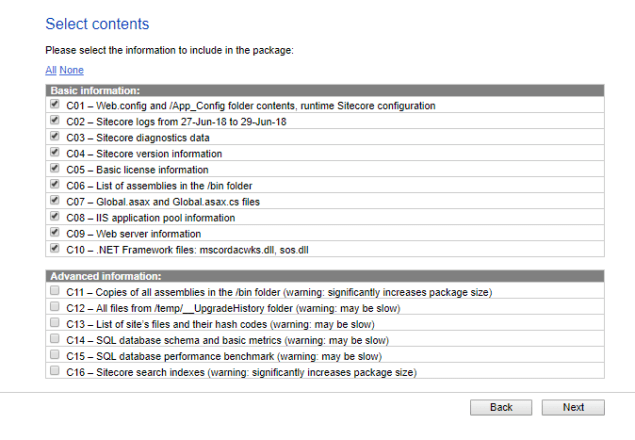Screen dimensions: 635x440
Task: Enable C11 copies of all assemblies
Action: point(53,291)
